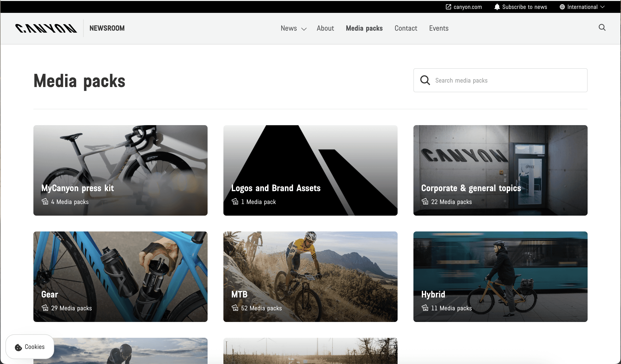
Task: Click media icon beside 4 Media packs
Action: (x=45, y=202)
